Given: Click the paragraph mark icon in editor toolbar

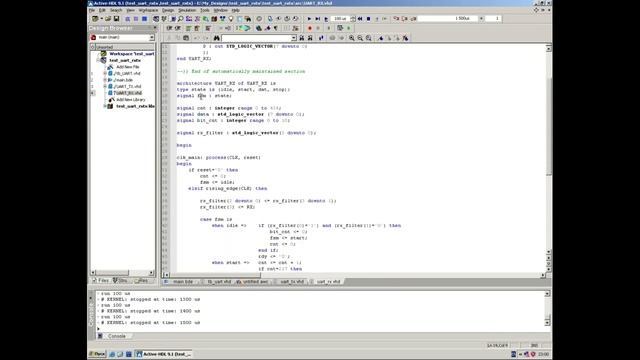Looking at the screenshot, I should (x=276, y=28).
